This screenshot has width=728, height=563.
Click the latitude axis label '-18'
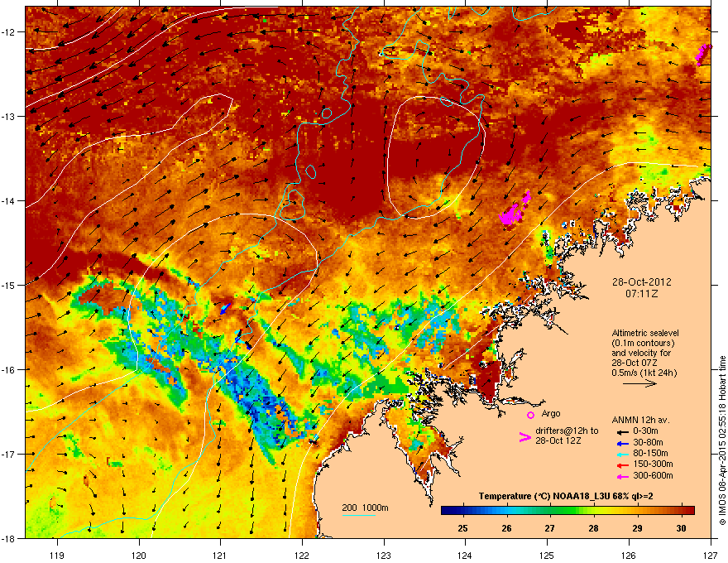coord(8,539)
